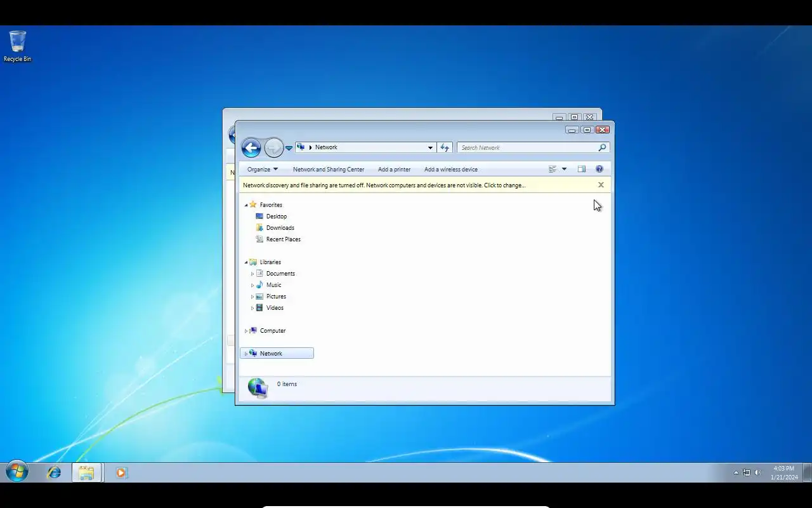Expand the Computer node

[x=246, y=331]
